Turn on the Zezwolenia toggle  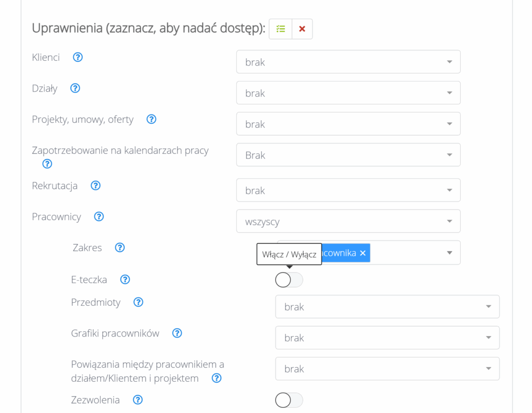289,400
